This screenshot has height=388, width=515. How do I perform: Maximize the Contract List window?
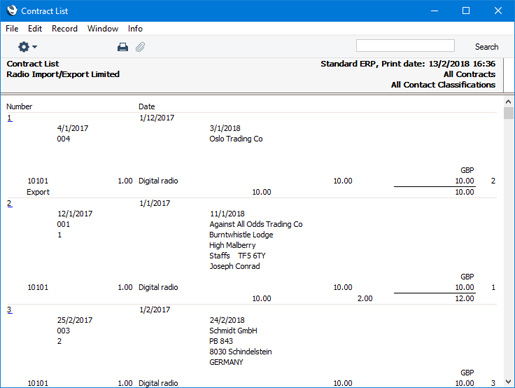[466, 11]
